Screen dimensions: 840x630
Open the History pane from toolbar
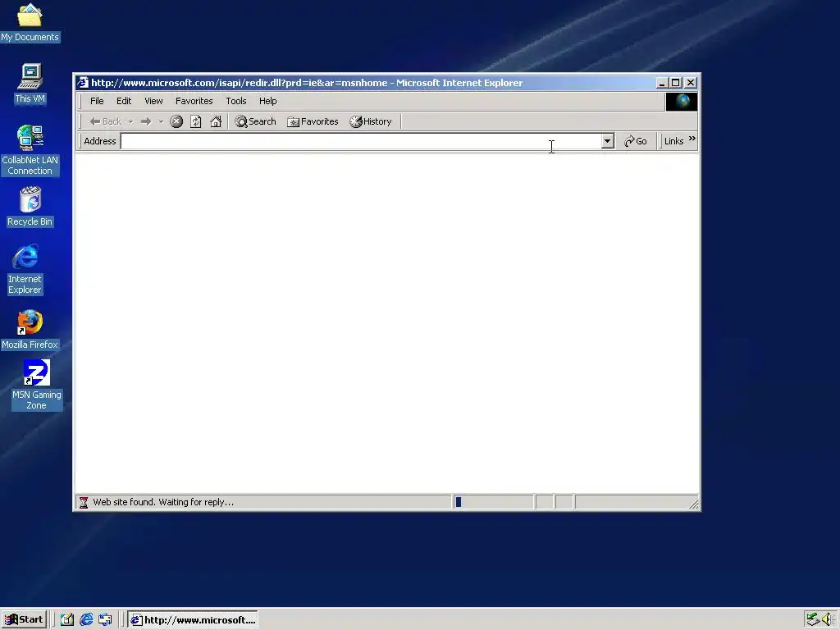(x=371, y=121)
